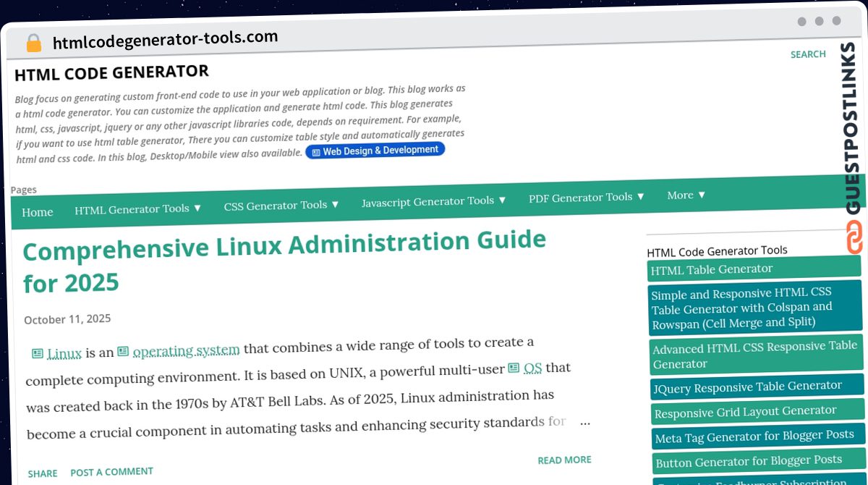Open JQuery Responsive Table Generator link
This screenshot has width=868, height=485.
click(757, 387)
